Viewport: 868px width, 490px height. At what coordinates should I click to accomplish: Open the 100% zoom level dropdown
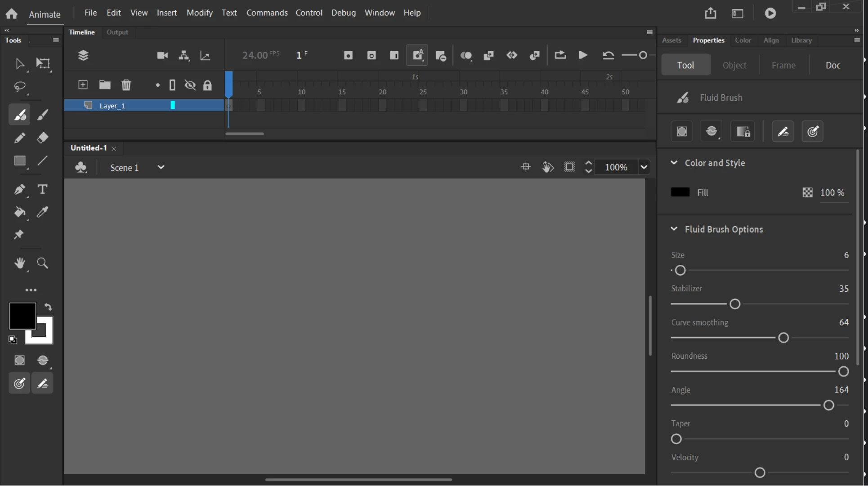click(x=644, y=167)
